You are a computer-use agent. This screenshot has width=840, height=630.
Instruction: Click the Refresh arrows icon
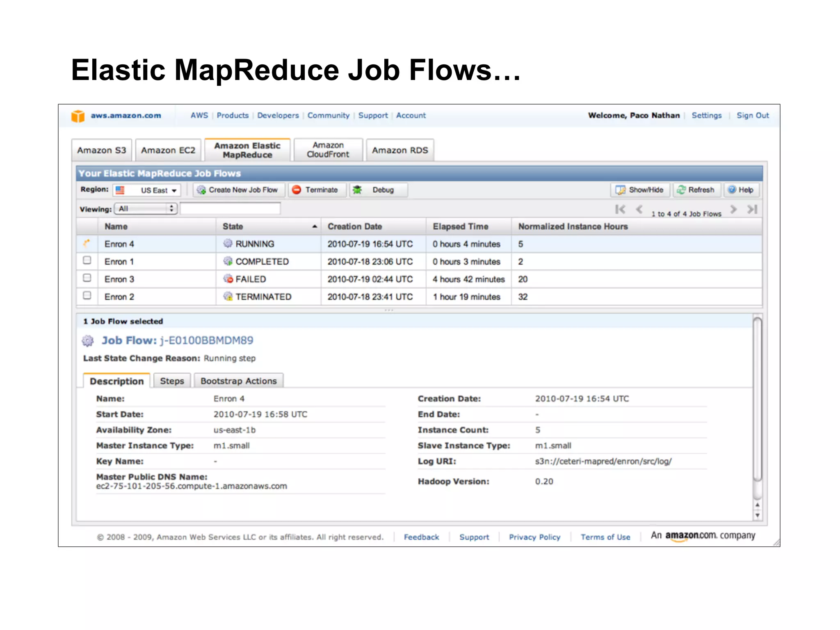[x=681, y=190]
